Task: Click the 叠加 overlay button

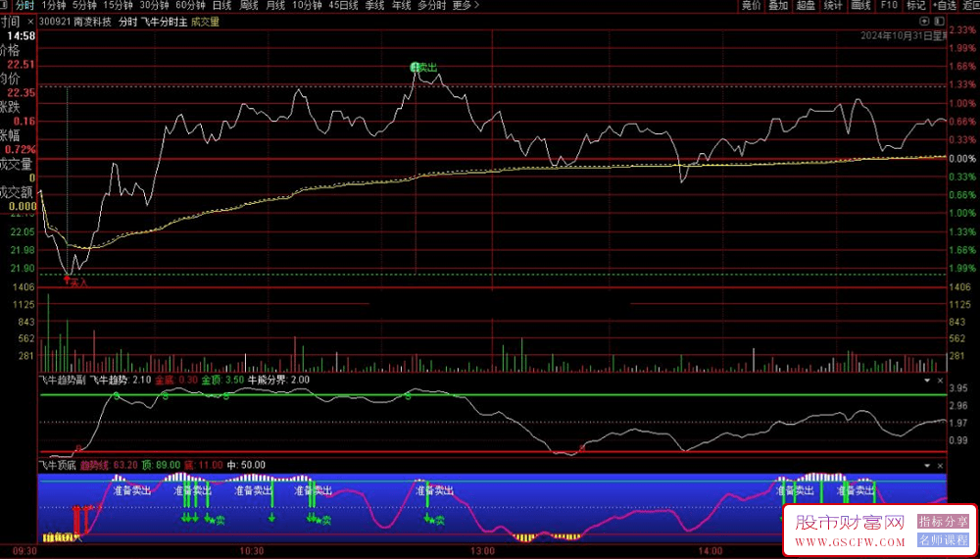Action: pyautogui.click(x=778, y=6)
